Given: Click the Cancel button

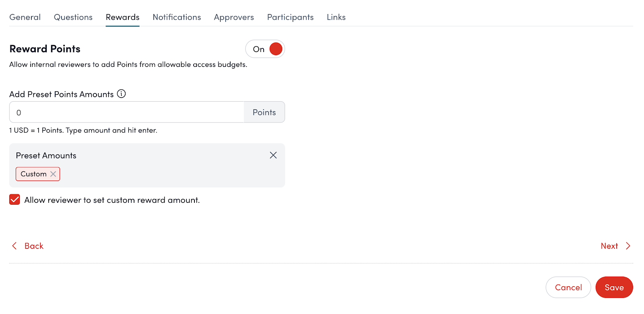Looking at the screenshot, I should (568, 287).
